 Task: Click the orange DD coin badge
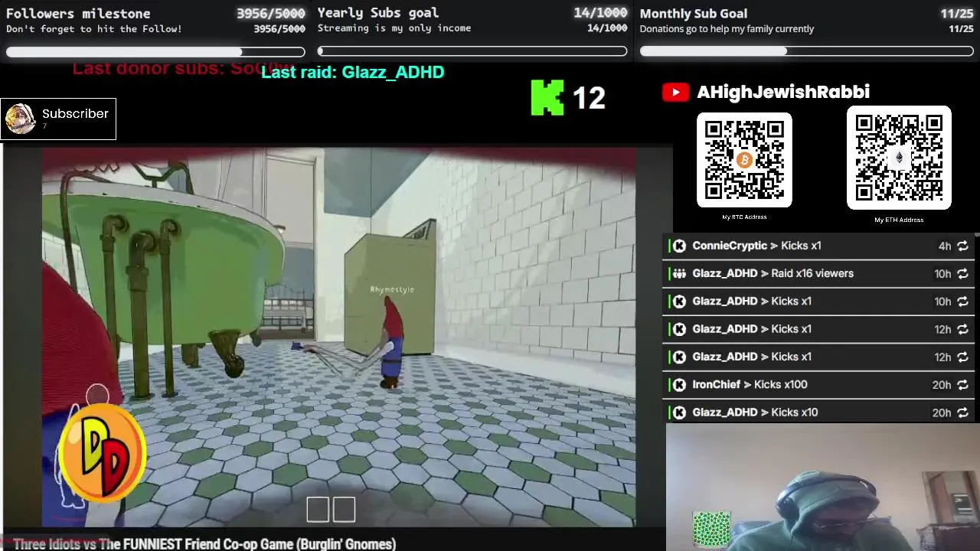point(102,453)
